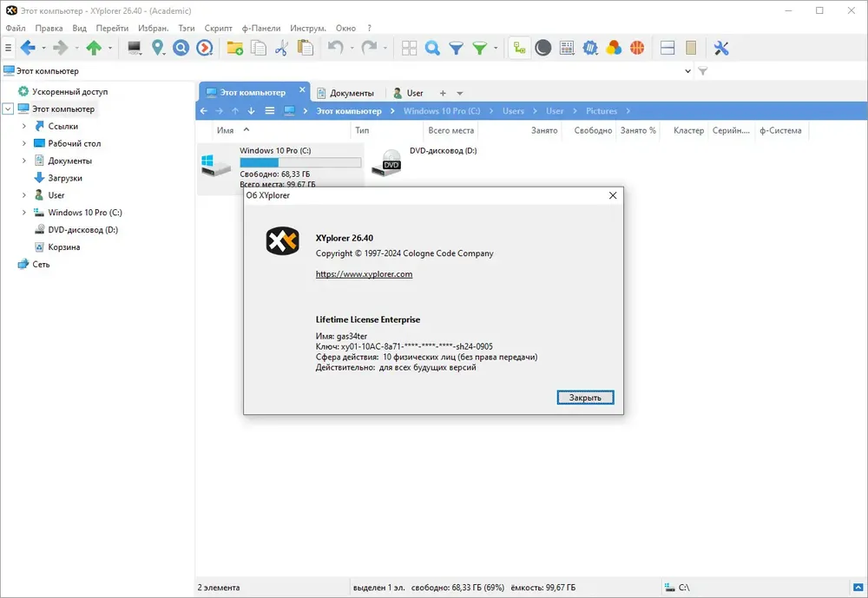The image size is (868, 598).
Task: Collapse Этот компьютер tree node
Action: [8, 109]
